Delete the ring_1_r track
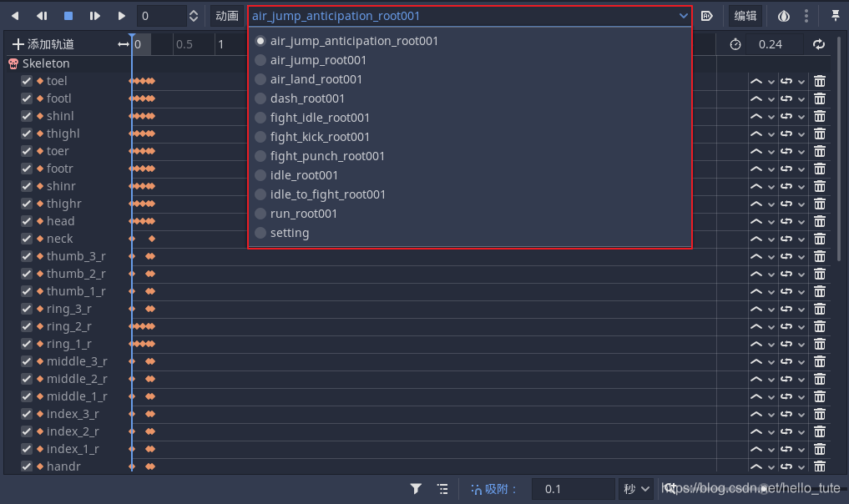The image size is (849, 504). click(x=820, y=345)
